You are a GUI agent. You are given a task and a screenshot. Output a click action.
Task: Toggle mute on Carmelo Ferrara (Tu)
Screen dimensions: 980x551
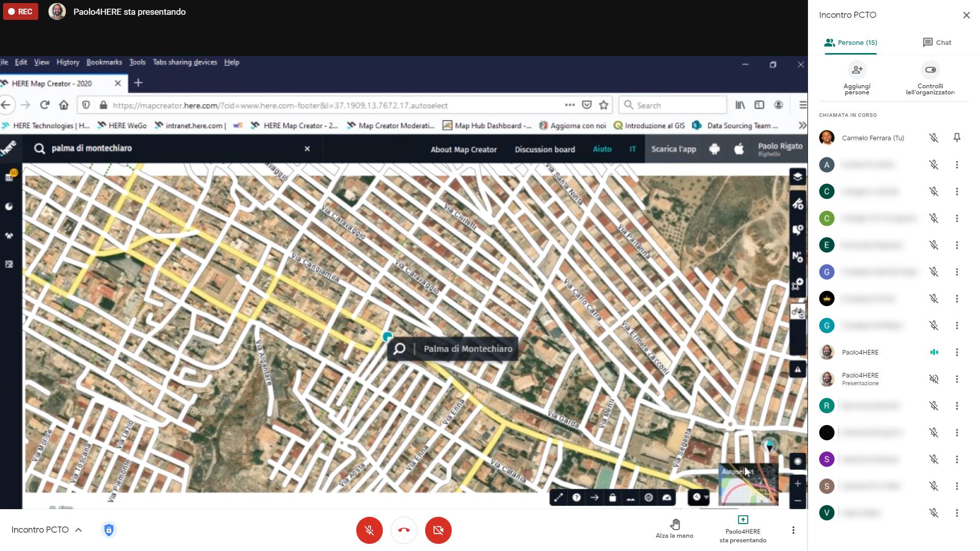934,138
